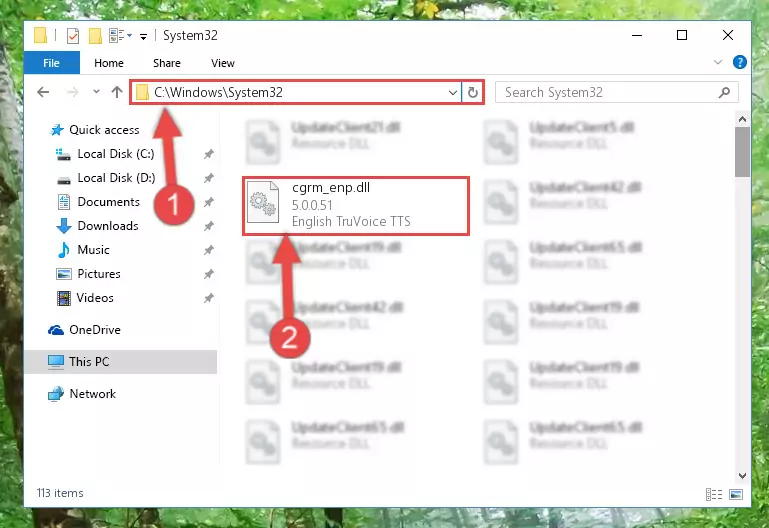Switch to Details view in status bar
This screenshot has height=528, width=769.
pos(714,494)
